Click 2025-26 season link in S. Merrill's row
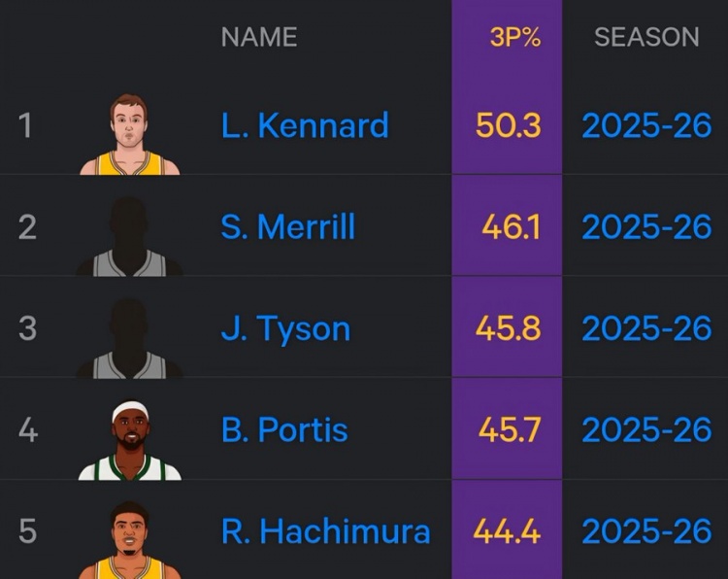The height and width of the screenshot is (579, 728). coord(646,227)
